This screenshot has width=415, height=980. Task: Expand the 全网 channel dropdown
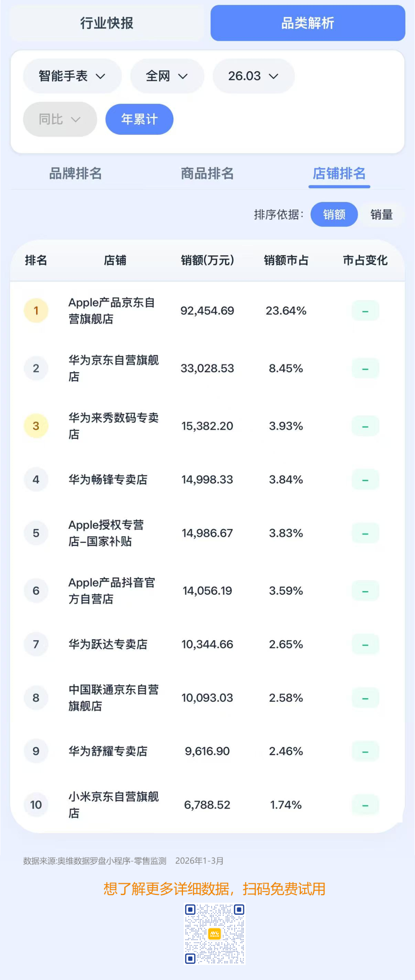tap(167, 76)
